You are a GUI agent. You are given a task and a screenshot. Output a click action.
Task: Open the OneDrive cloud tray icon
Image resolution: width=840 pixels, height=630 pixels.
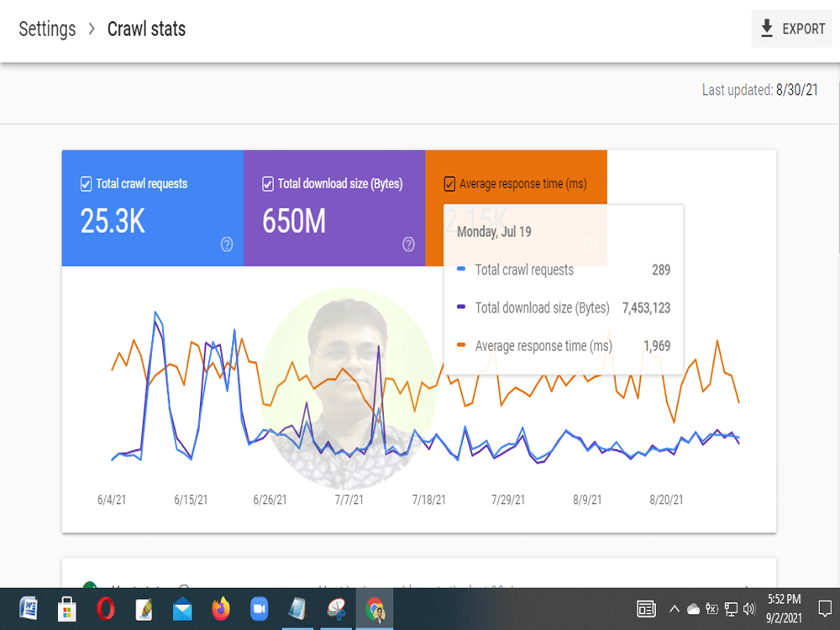point(693,609)
